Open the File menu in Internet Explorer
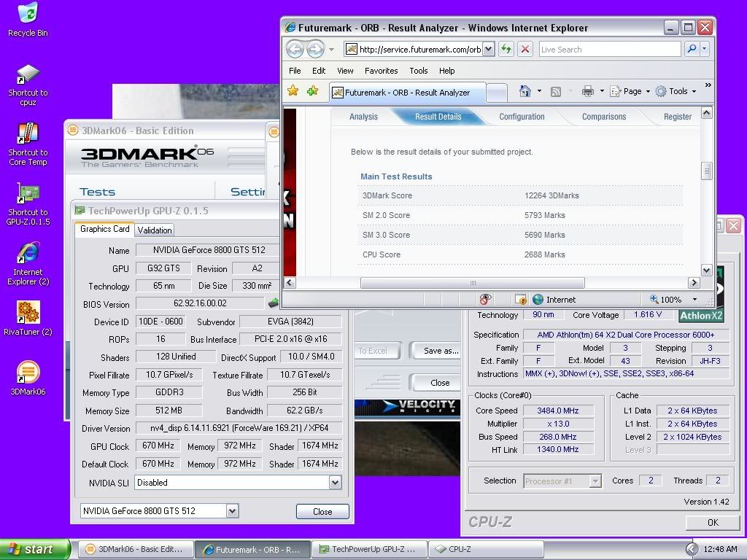 pos(295,71)
